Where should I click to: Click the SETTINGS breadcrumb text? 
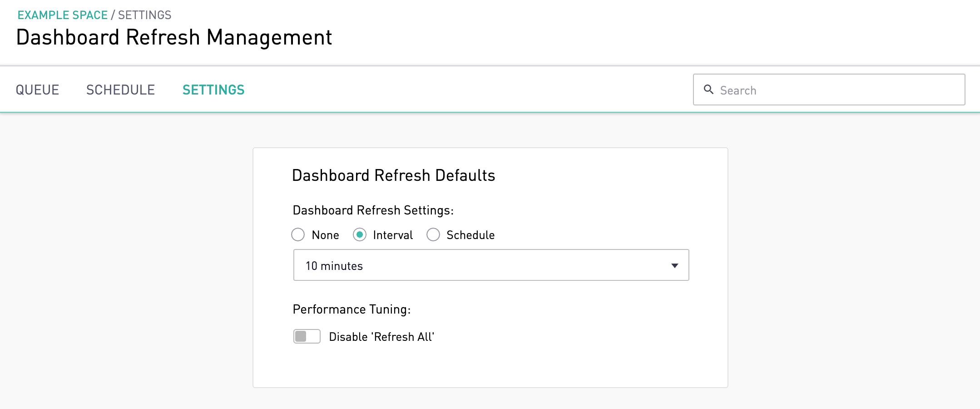pos(145,15)
